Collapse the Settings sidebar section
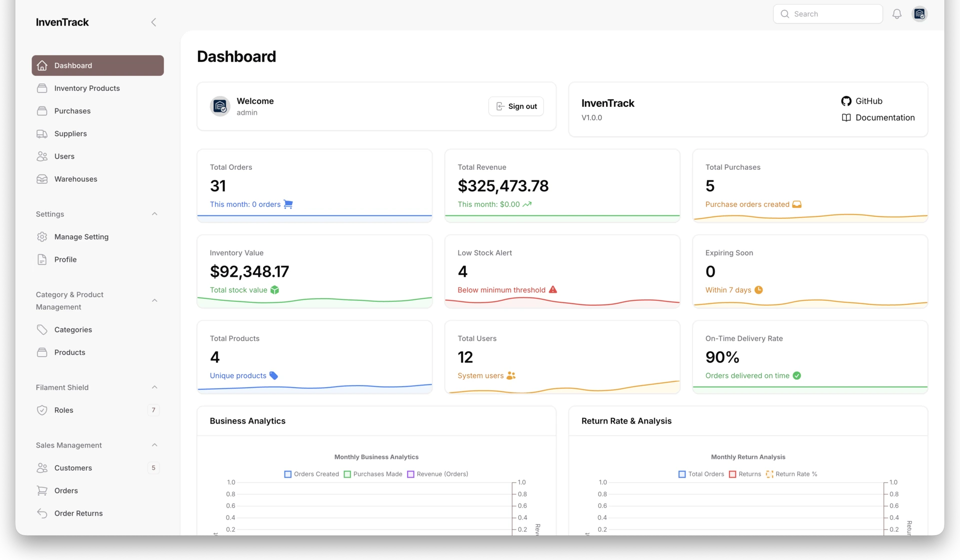This screenshot has height=560, width=960. pyautogui.click(x=154, y=214)
